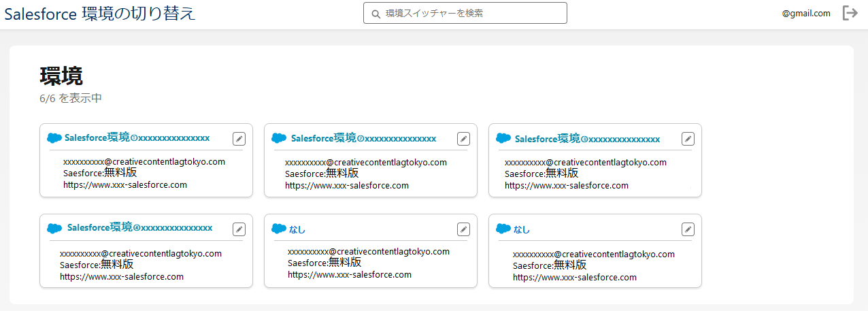Click the URL in Salesforce環境② card
Viewport: 868px width, 311px height.
click(347, 185)
